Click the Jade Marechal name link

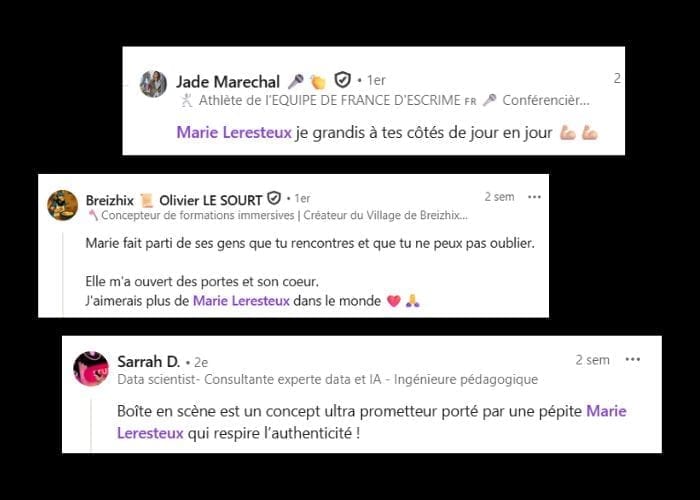pos(228,82)
